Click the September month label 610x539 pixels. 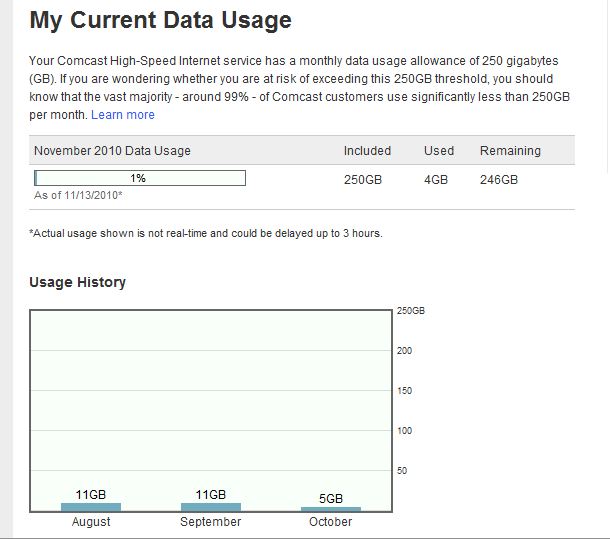(x=211, y=522)
